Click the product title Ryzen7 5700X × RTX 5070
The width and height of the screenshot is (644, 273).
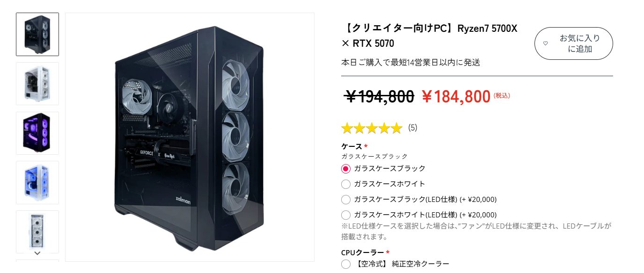(x=429, y=36)
